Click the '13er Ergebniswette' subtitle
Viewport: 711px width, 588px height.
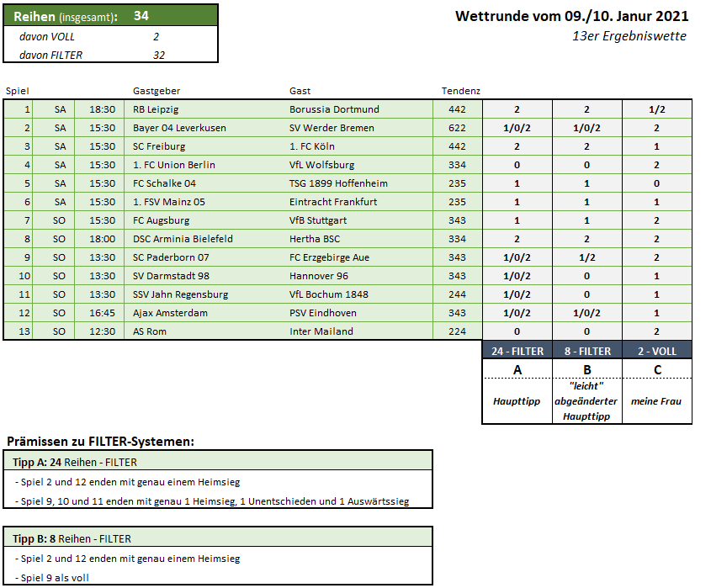tap(629, 36)
